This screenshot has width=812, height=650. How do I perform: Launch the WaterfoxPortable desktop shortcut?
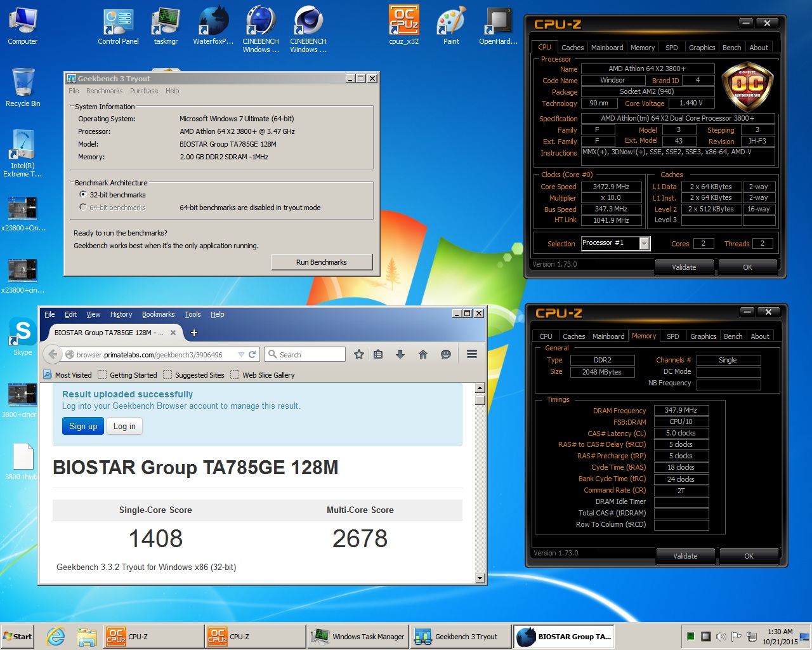tap(213, 26)
